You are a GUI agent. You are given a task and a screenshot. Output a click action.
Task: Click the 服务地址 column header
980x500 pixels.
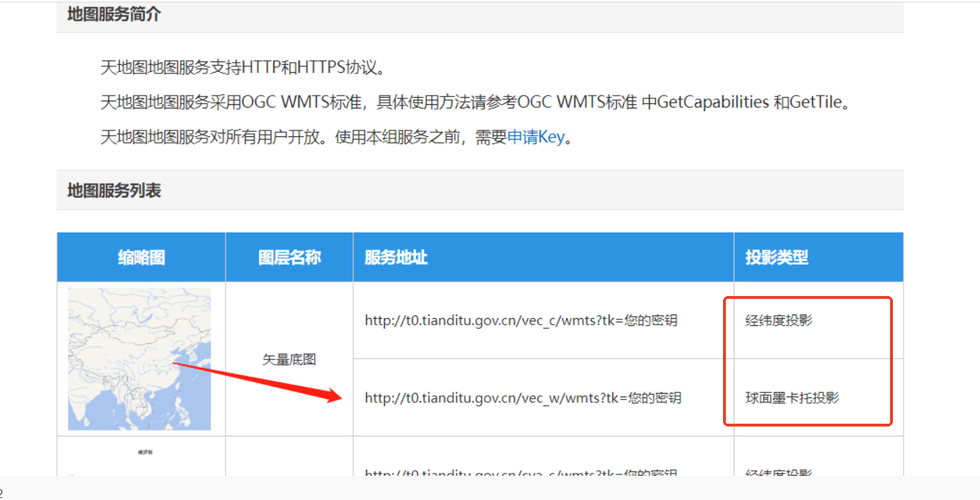click(x=395, y=257)
